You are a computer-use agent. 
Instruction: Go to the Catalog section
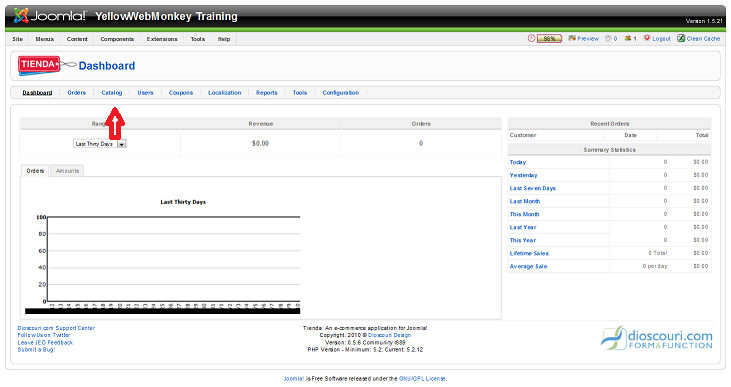pyautogui.click(x=112, y=93)
